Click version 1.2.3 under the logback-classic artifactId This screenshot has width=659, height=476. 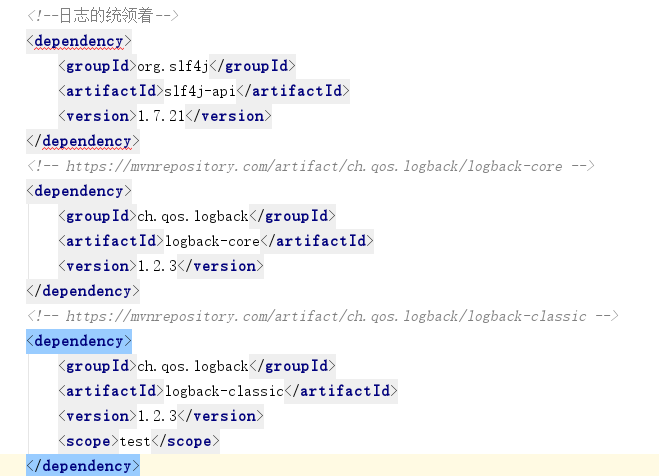click(x=157, y=416)
